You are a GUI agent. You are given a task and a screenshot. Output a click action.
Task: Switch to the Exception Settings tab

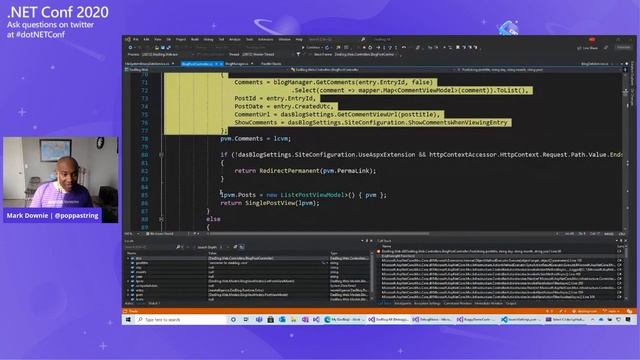tap(427, 304)
